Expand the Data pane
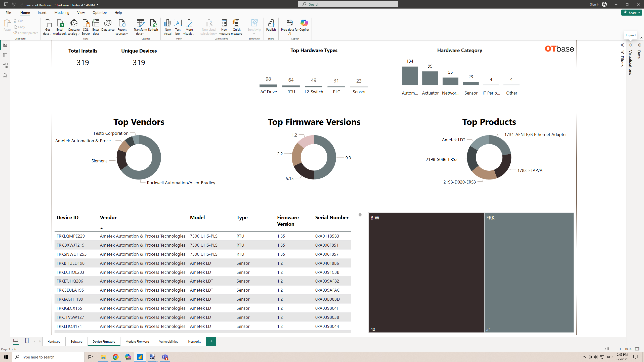Viewport: 644px width, 362px height. point(639,45)
